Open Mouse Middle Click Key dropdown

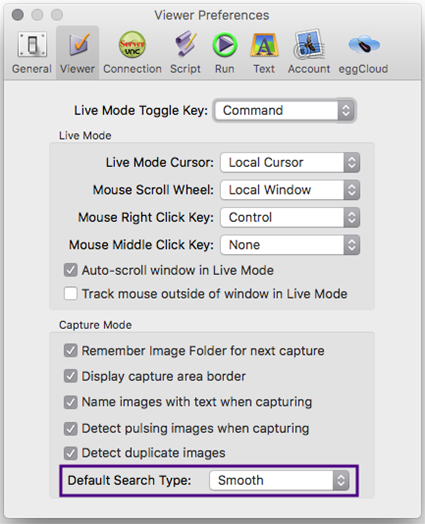coord(290,245)
